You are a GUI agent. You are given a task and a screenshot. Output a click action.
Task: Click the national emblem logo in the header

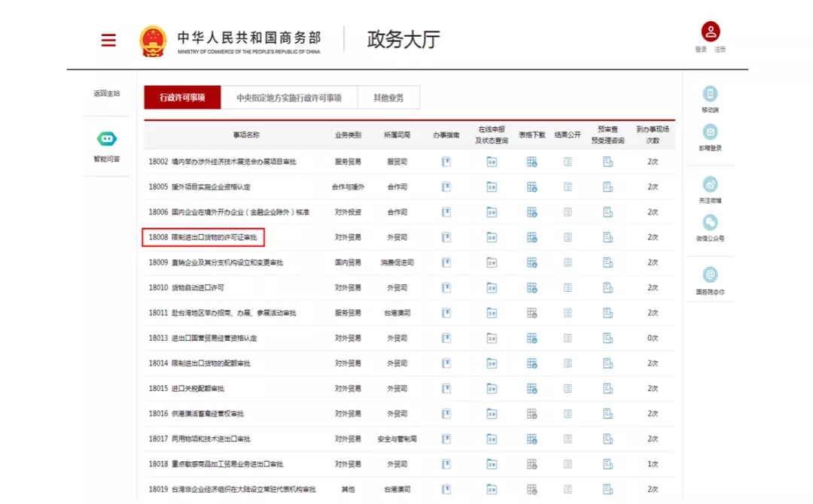tap(154, 39)
